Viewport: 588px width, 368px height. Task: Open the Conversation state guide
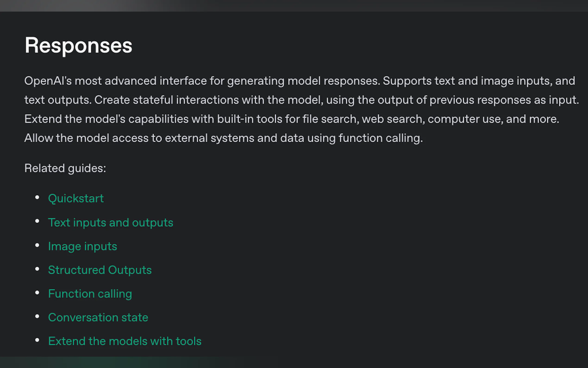pos(98,317)
